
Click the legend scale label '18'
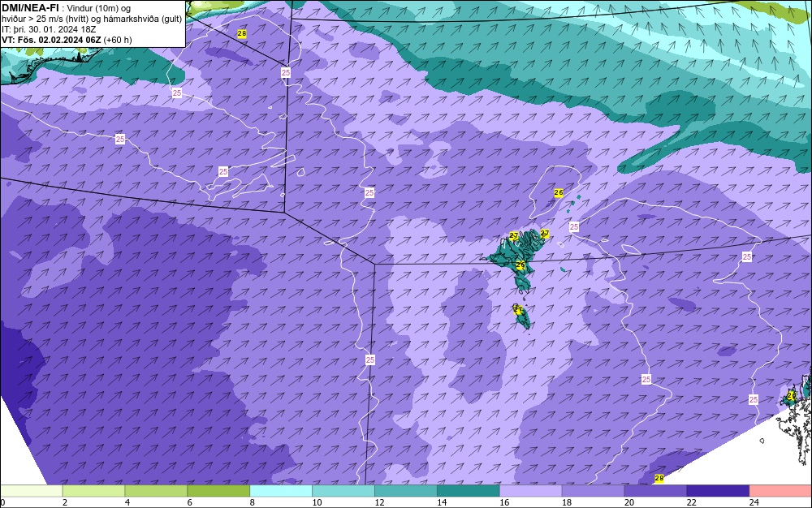[x=567, y=502]
